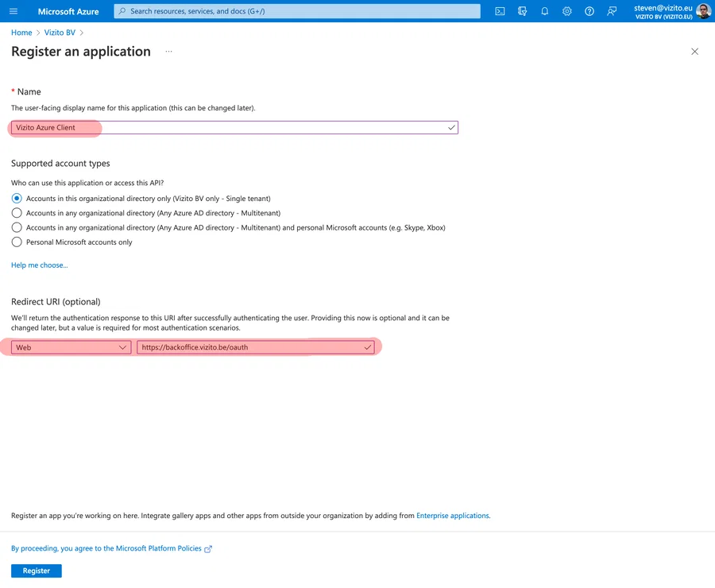Image resolution: width=715 pixels, height=588 pixels.
Task: Select Any Azure AD directory Multitenant option
Action: [x=17, y=213]
